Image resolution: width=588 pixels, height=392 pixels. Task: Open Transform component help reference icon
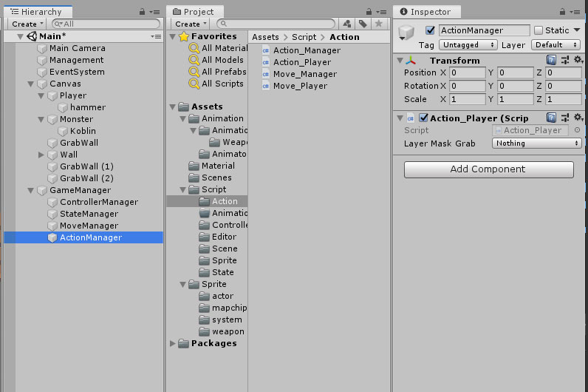tap(551, 61)
